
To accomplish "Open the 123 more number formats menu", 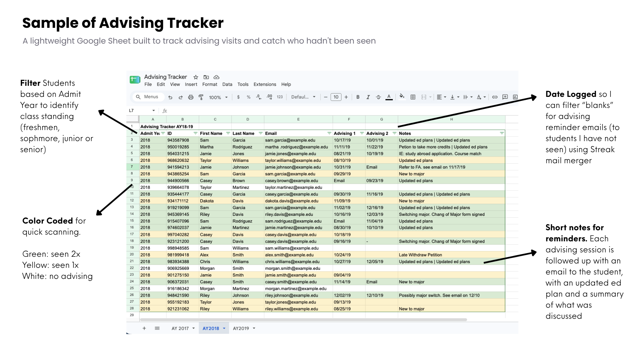I will click(x=280, y=97).
